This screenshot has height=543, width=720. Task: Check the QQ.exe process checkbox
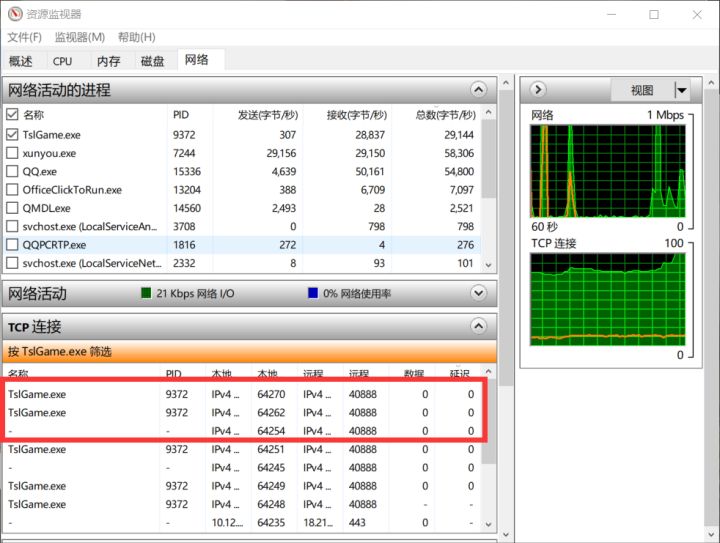[x=12, y=171]
